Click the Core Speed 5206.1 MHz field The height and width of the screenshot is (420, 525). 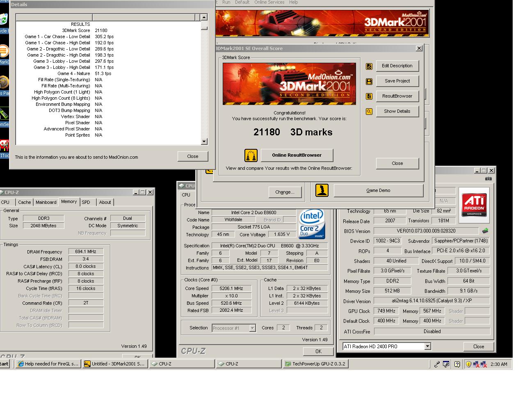pyautogui.click(x=231, y=289)
